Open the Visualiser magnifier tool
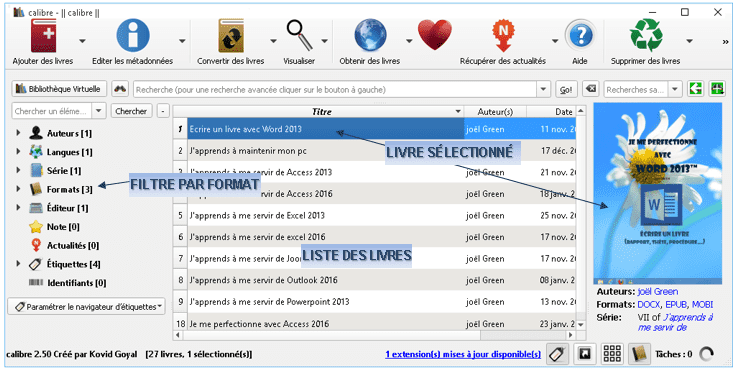Image resolution: width=733 pixels, height=370 pixels. [x=300, y=36]
